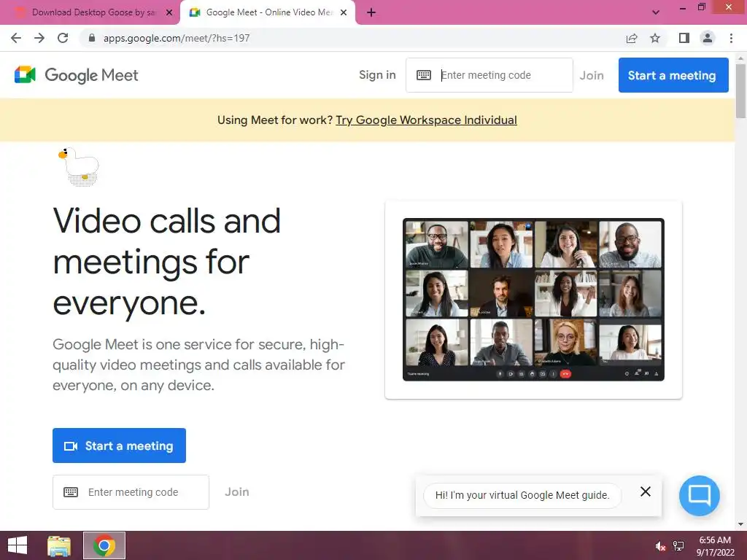Image resolution: width=747 pixels, height=560 pixels.
Task: Click the desktop goose on the page
Action: [79, 166]
